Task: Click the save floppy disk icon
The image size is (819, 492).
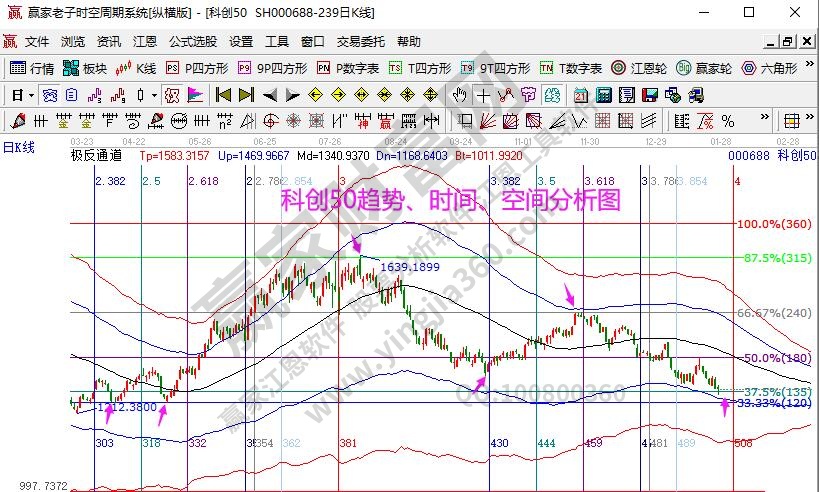Action: click(x=650, y=95)
